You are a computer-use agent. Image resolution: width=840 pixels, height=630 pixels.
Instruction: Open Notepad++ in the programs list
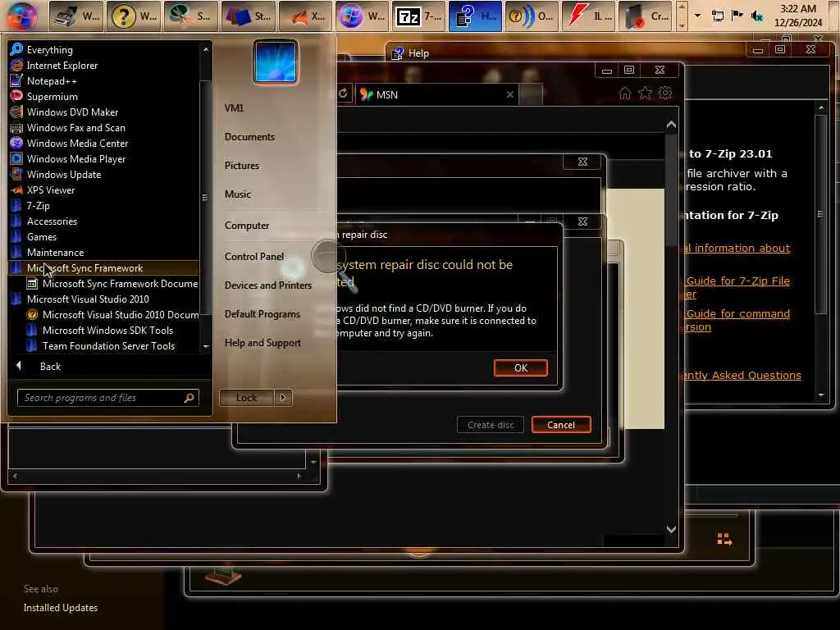click(x=52, y=81)
